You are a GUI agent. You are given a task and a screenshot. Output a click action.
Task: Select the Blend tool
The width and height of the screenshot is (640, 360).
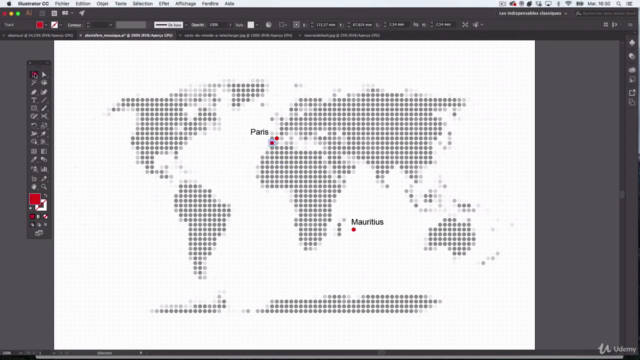click(44, 160)
